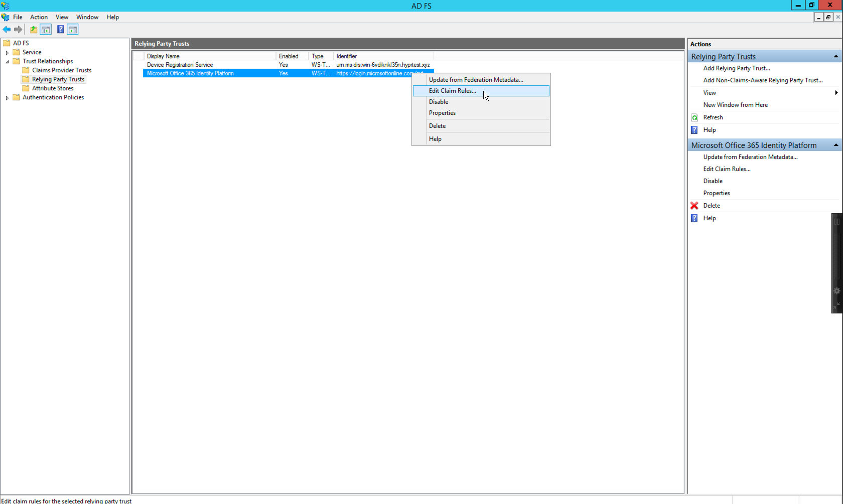Click Add Relying Party Trust in Actions pane
The width and height of the screenshot is (843, 504).
736,68
